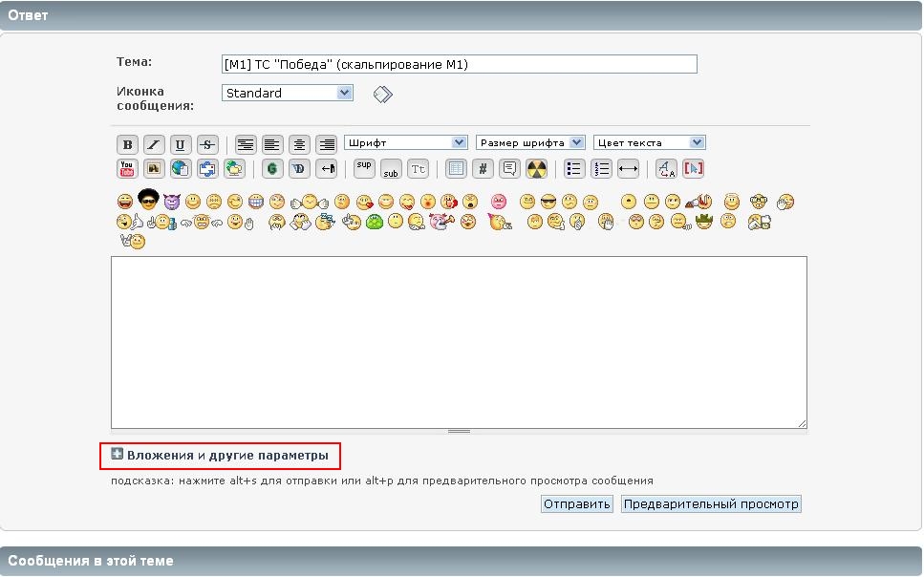Image resolution: width=924 pixels, height=577 pixels.
Task: Click the textarea resize handle
Action: pos(802,423)
